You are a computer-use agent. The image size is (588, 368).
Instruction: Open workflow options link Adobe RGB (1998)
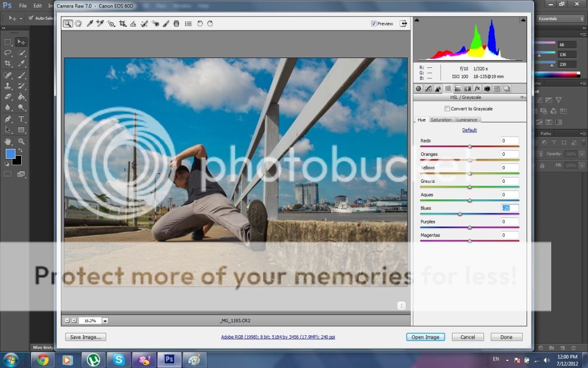[x=278, y=337]
